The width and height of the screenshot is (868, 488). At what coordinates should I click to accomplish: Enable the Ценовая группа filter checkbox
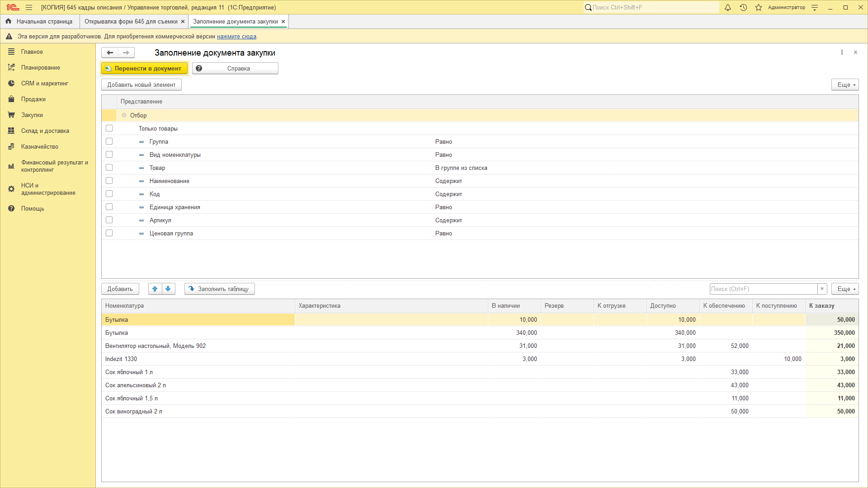[109, 233]
